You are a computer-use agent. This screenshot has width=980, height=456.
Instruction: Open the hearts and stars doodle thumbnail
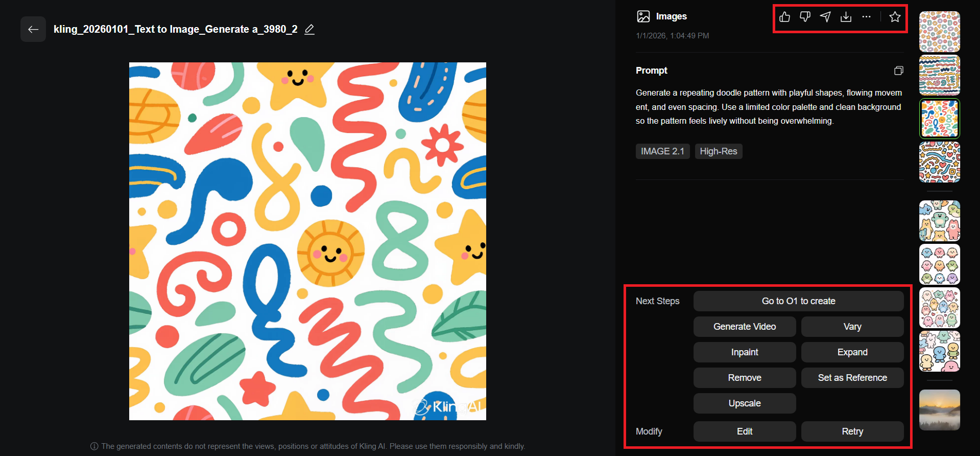(x=940, y=162)
